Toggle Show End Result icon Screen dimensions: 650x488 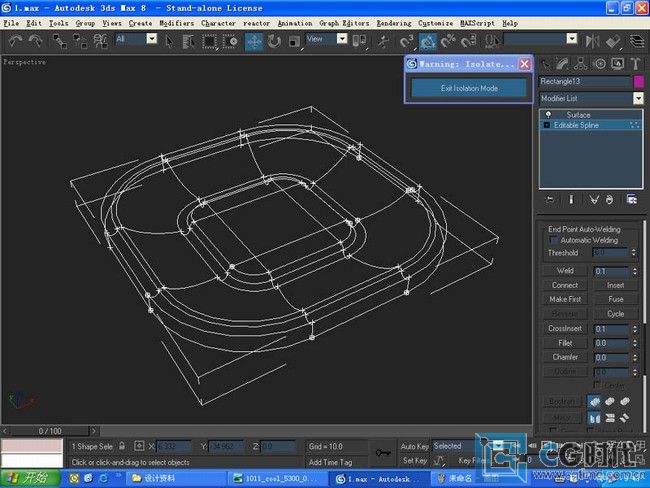[x=571, y=200]
